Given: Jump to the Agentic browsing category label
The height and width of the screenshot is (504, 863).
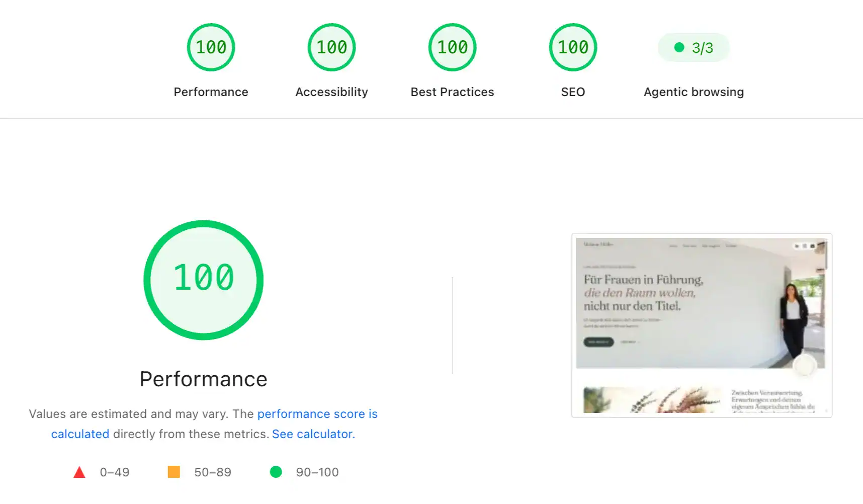Looking at the screenshot, I should 694,92.
